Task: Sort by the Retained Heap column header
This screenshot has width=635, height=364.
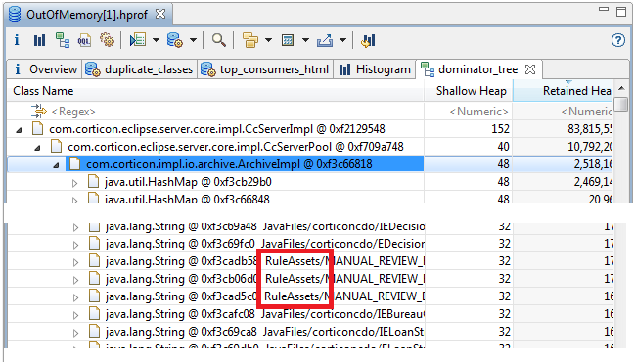Action: point(563,91)
